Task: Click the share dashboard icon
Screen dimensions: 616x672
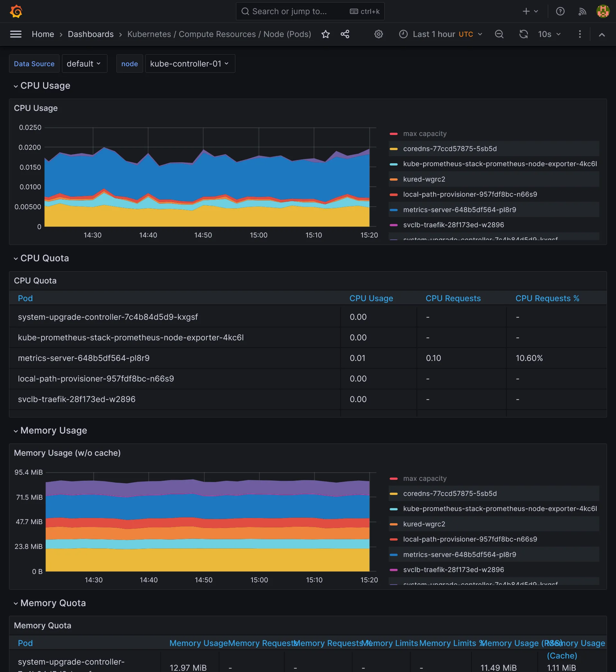Action: [x=345, y=34]
